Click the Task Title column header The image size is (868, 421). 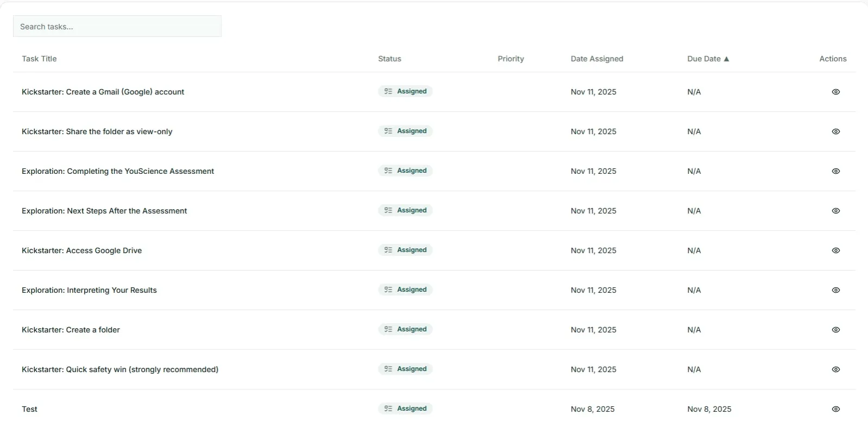tap(39, 59)
